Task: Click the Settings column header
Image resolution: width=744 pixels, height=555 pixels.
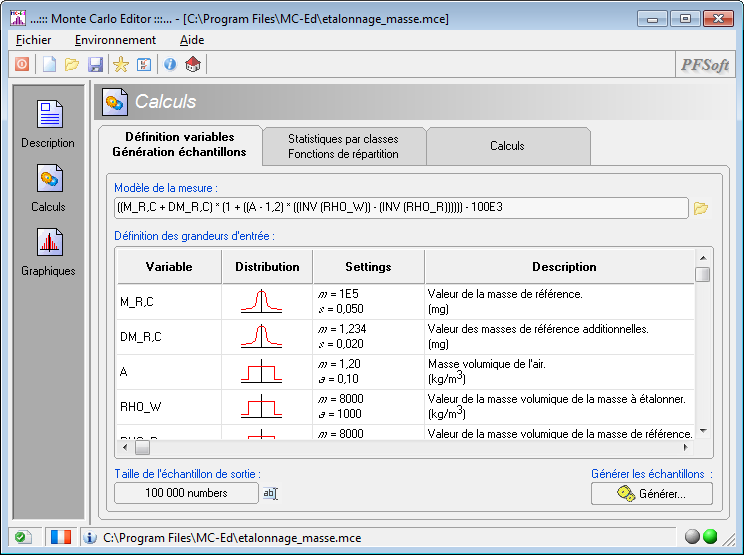Action: tap(369, 267)
